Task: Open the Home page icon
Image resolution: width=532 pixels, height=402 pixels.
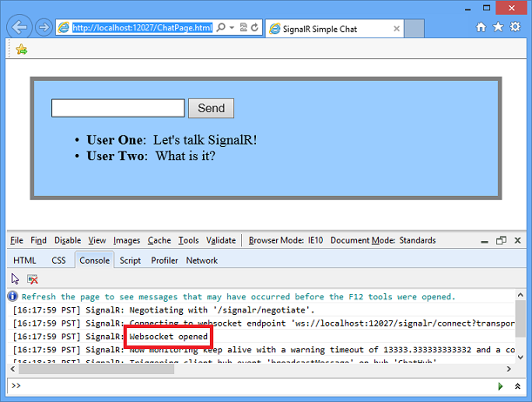Action: (481, 28)
